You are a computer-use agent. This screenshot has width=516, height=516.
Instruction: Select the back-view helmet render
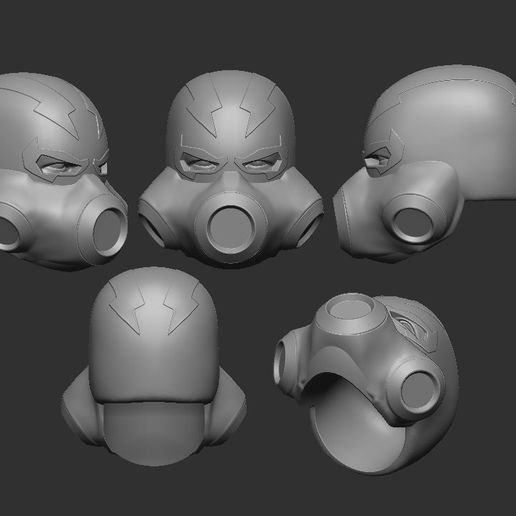(154, 366)
